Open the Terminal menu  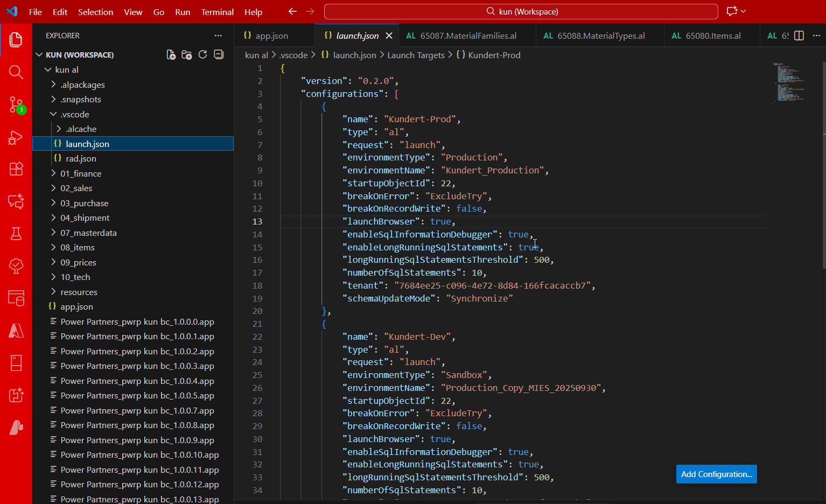(x=218, y=12)
